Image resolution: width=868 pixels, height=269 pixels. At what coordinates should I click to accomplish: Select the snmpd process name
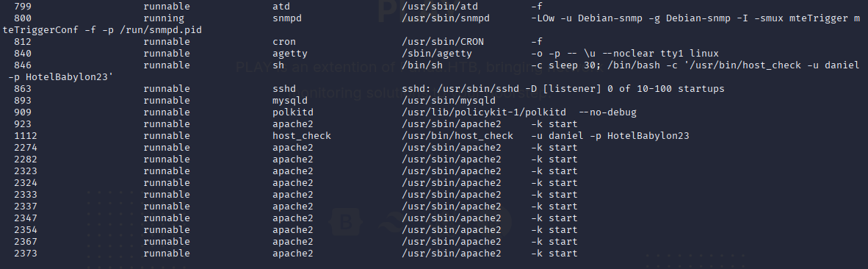click(x=286, y=18)
